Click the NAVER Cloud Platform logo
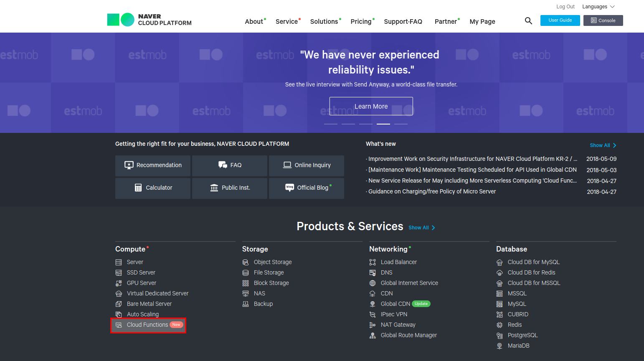This screenshot has width=644, height=361. click(x=149, y=20)
